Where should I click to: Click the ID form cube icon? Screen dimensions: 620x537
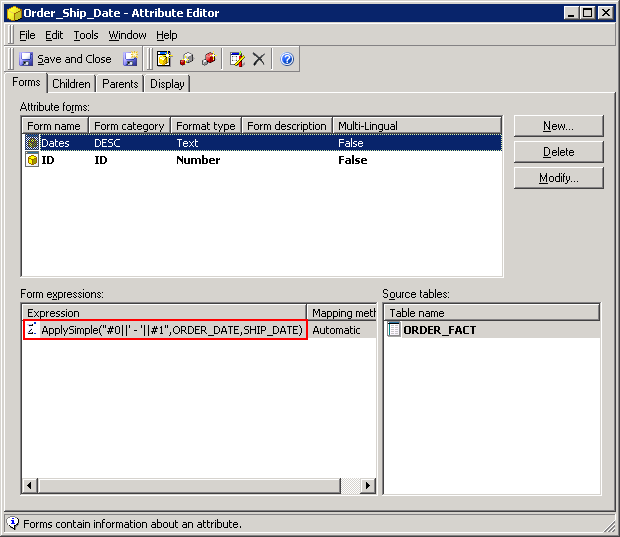32,160
